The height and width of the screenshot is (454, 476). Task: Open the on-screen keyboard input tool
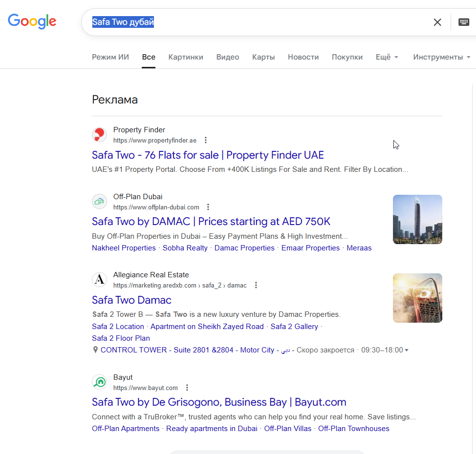464,22
